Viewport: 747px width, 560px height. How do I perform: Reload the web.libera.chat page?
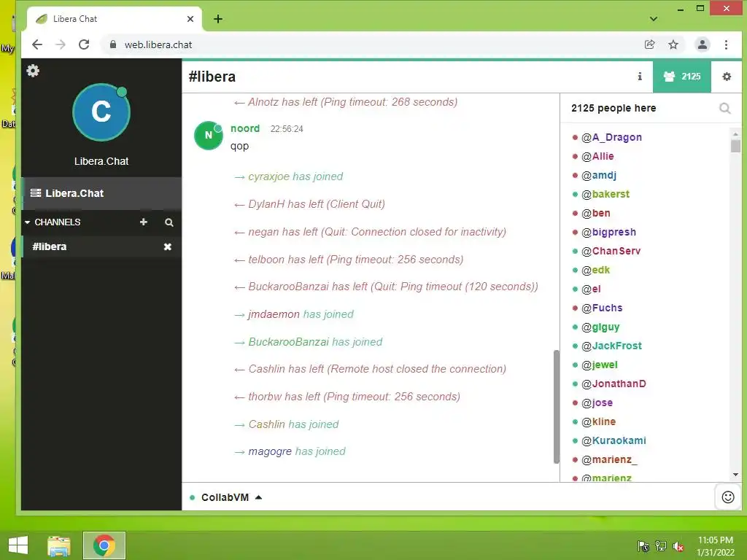(x=84, y=44)
